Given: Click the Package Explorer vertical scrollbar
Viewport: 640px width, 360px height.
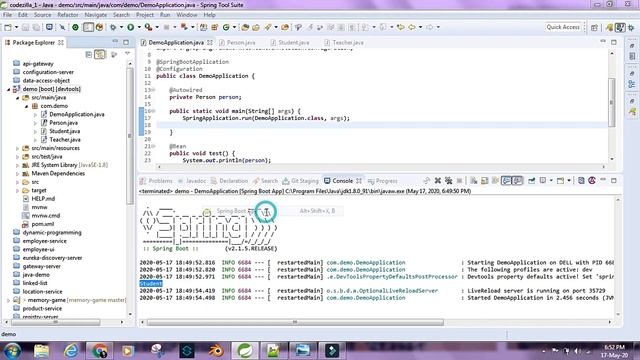Looking at the screenshot, I should point(130,136).
